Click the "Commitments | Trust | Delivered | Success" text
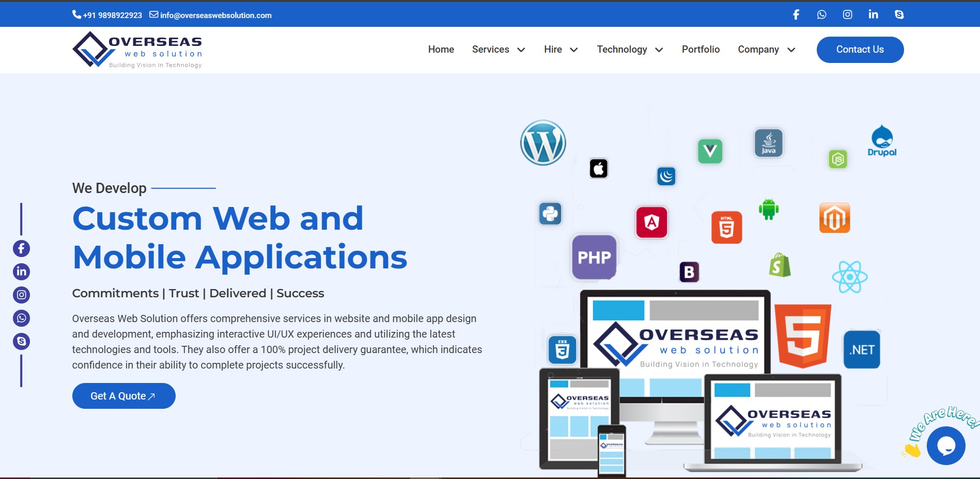Image resolution: width=980 pixels, height=479 pixels. coord(198,293)
